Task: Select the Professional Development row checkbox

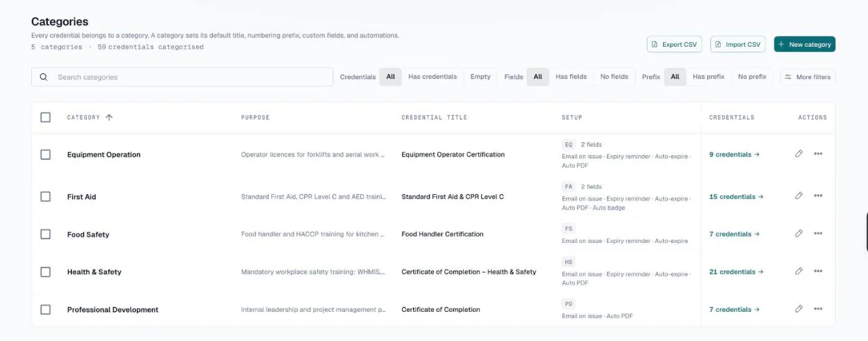Action: 45,309
